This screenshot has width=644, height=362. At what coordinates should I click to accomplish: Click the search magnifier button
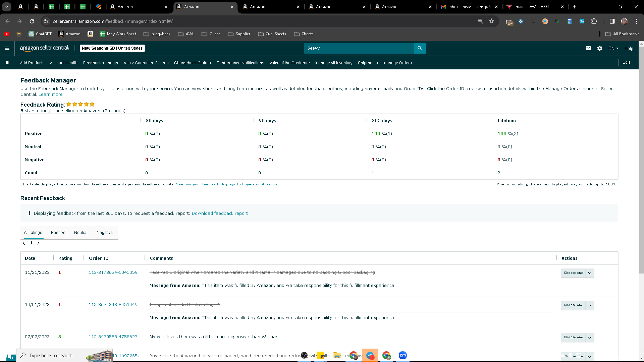(420, 48)
